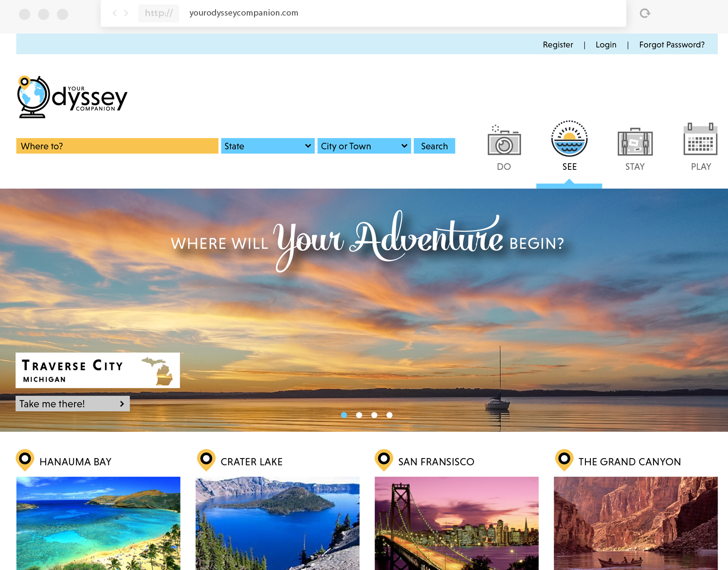Viewport: 728px width, 570px height.
Task: Click the Where to? search field
Action: tap(117, 146)
